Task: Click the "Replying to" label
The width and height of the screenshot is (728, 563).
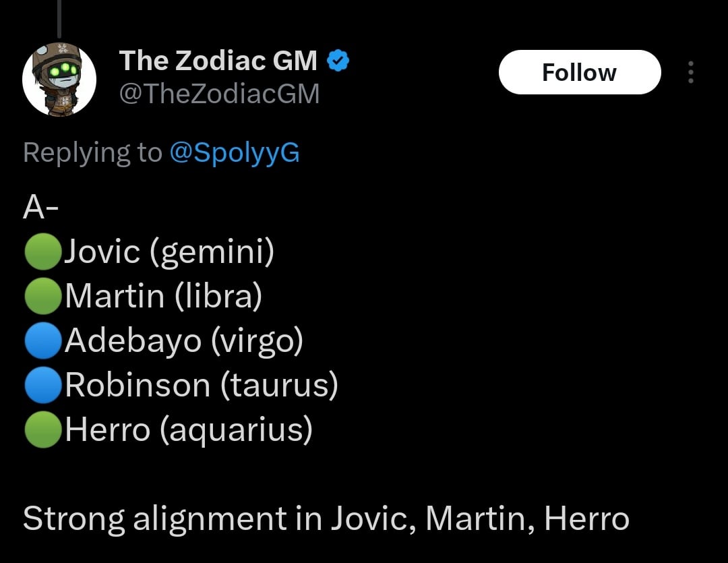Action: [92, 153]
